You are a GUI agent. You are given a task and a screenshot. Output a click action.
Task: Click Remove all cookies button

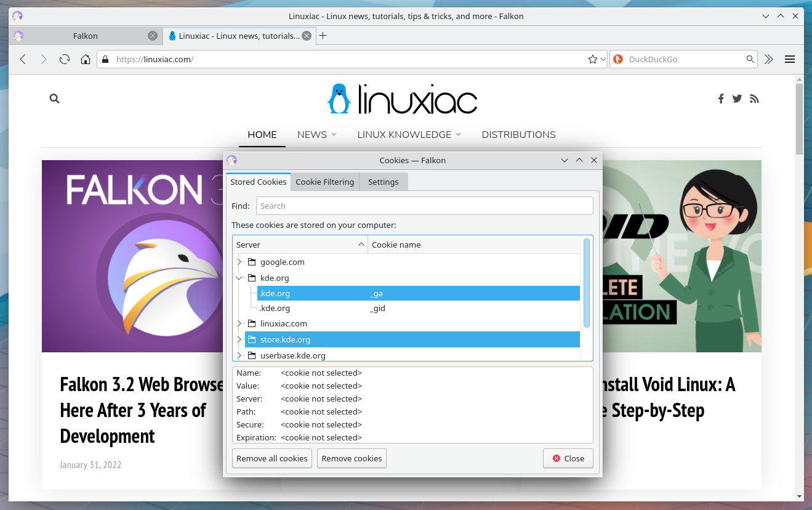[x=272, y=458]
